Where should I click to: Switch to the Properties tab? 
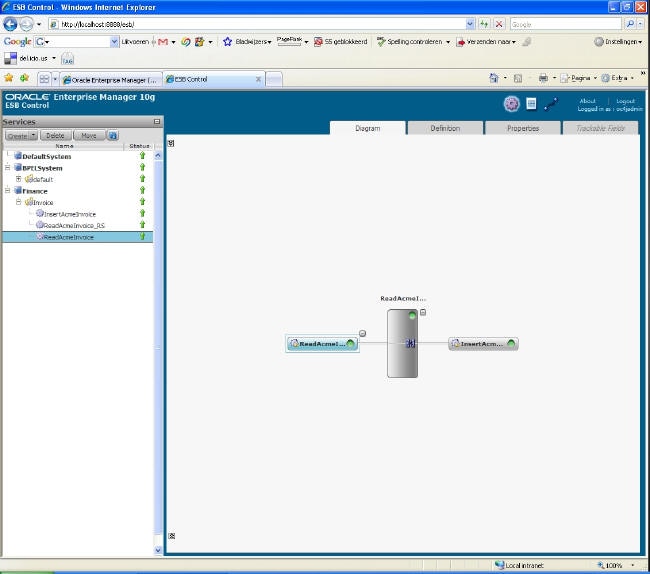tap(523, 128)
